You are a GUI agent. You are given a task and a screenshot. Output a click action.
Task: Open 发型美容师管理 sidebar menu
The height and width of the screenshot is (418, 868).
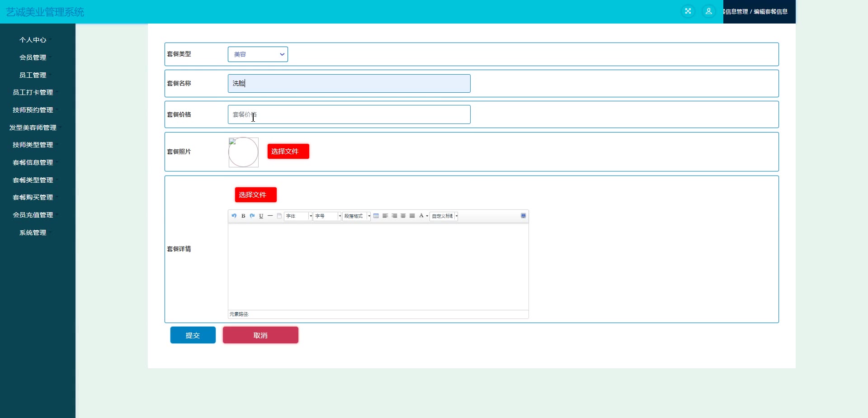tap(33, 128)
